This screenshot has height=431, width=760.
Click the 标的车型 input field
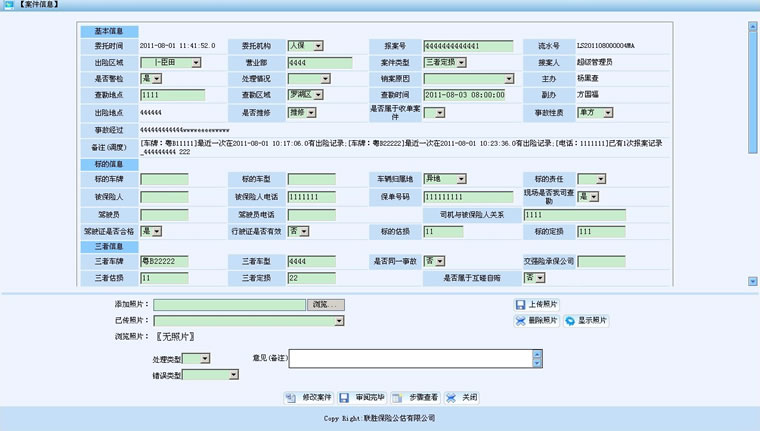312,179
